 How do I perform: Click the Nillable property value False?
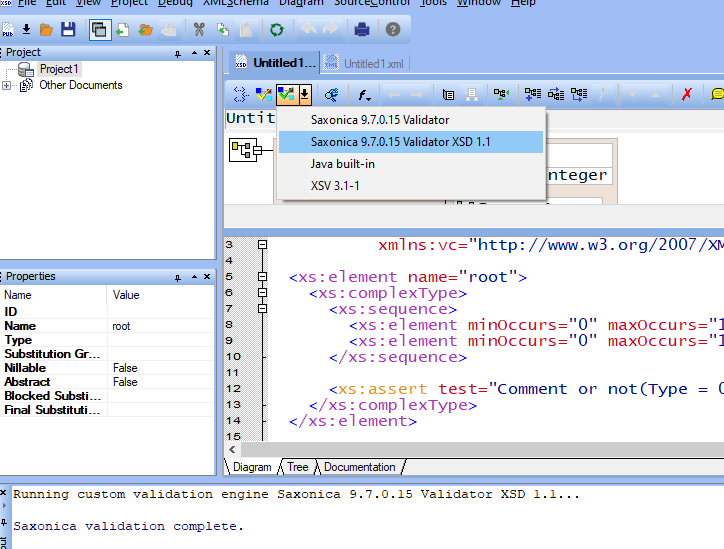click(125, 368)
